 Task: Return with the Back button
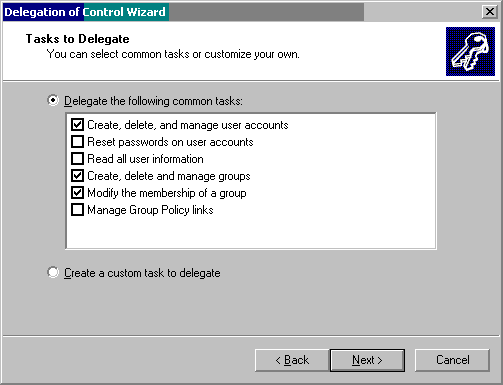[292, 360]
